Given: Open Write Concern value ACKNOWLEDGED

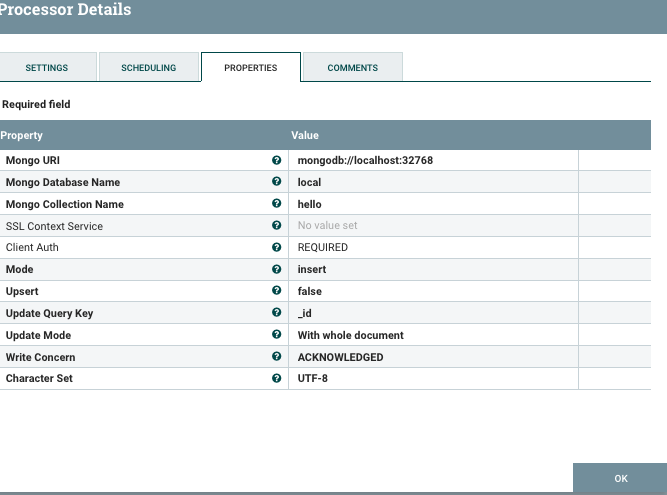Looking at the screenshot, I should (x=432, y=357).
